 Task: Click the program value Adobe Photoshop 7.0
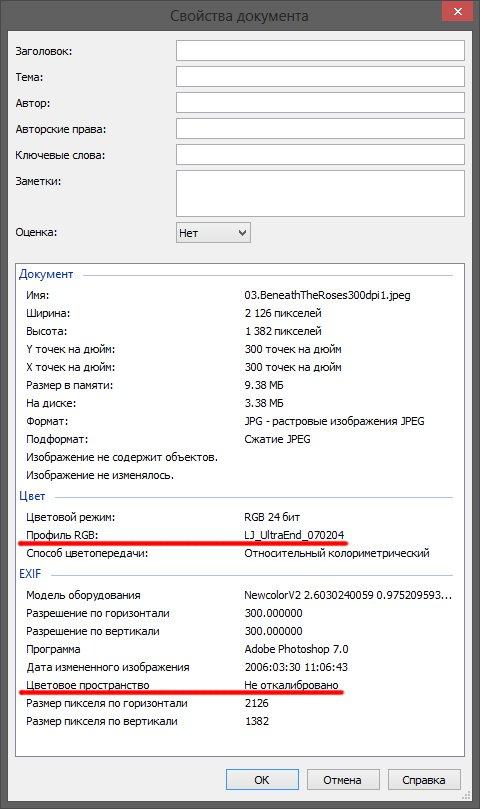296,650
